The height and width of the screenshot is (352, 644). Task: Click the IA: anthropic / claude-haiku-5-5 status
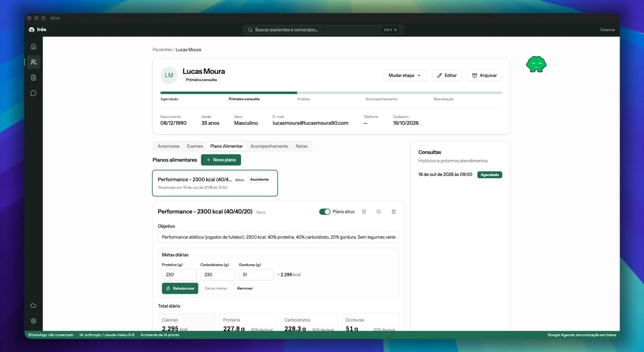point(107,335)
